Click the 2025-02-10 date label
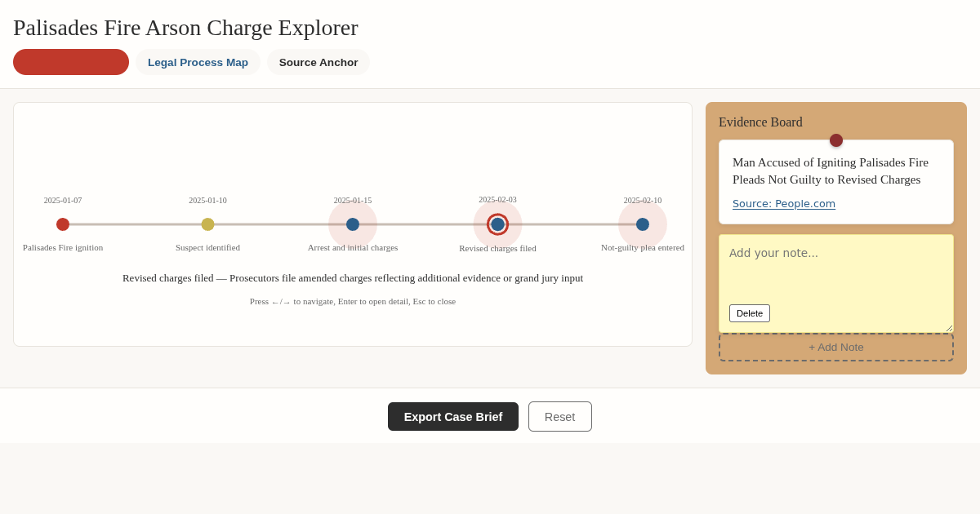Viewport: 980px width, 514px height. coord(643,200)
